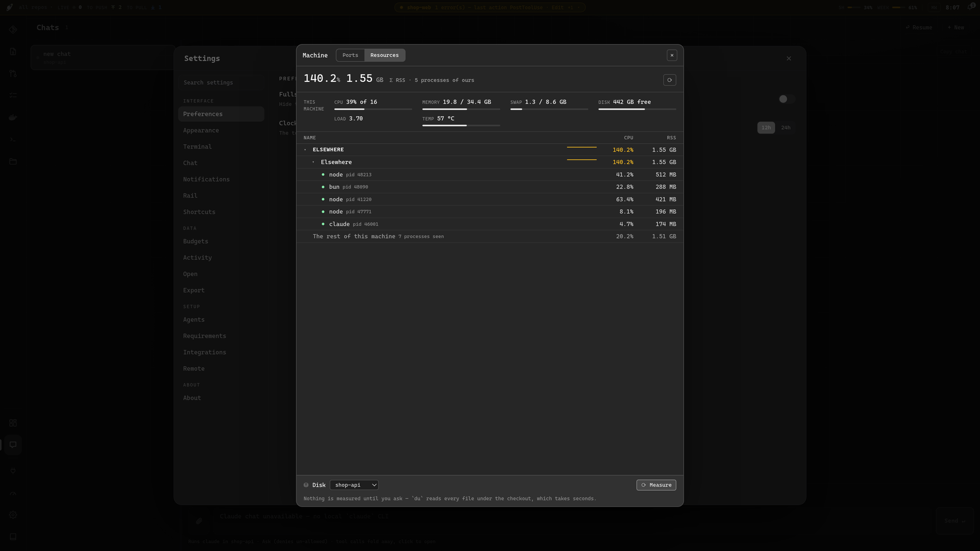Open Notifications settings section
980x551 pixels.
click(x=221, y=179)
